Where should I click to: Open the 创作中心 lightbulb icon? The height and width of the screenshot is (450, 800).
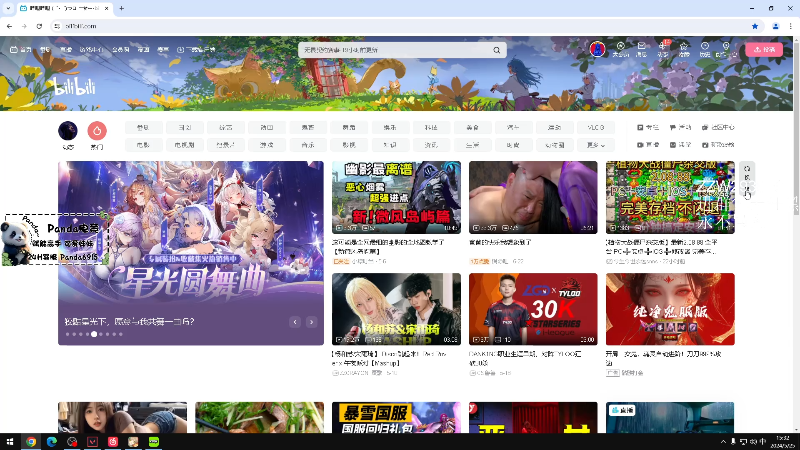726,49
